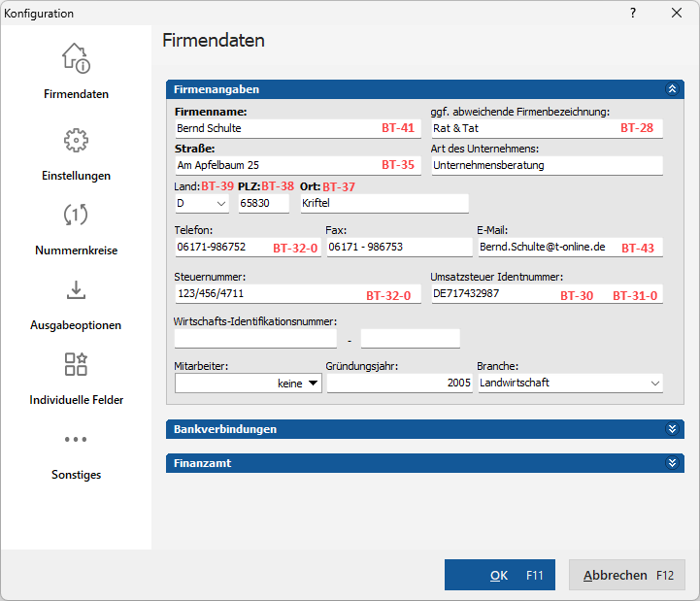This screenshot has height=601, width=700.
Task: Open the Nummernkreise counter icon
Action: (x=76, y=215)
